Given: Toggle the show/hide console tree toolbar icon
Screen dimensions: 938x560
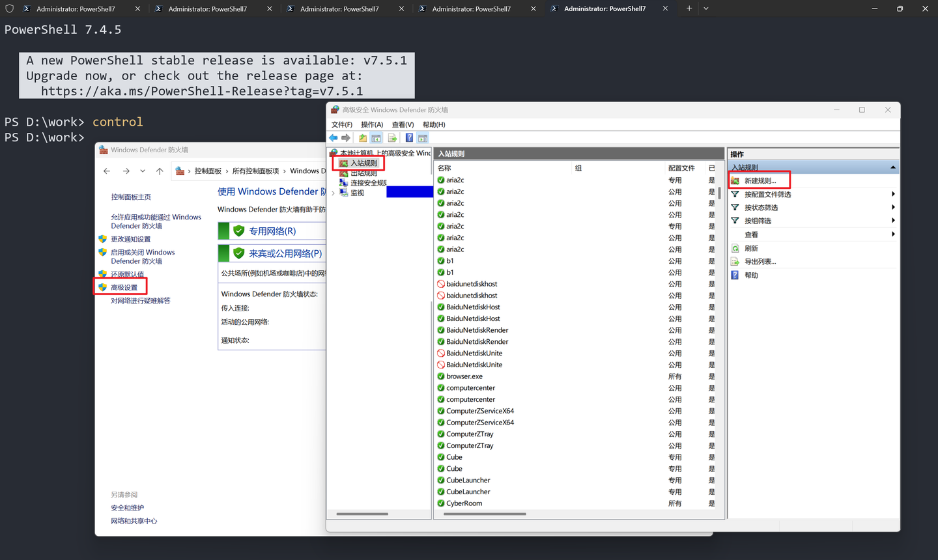Looking at the screenshot, I should pos(377,138).
